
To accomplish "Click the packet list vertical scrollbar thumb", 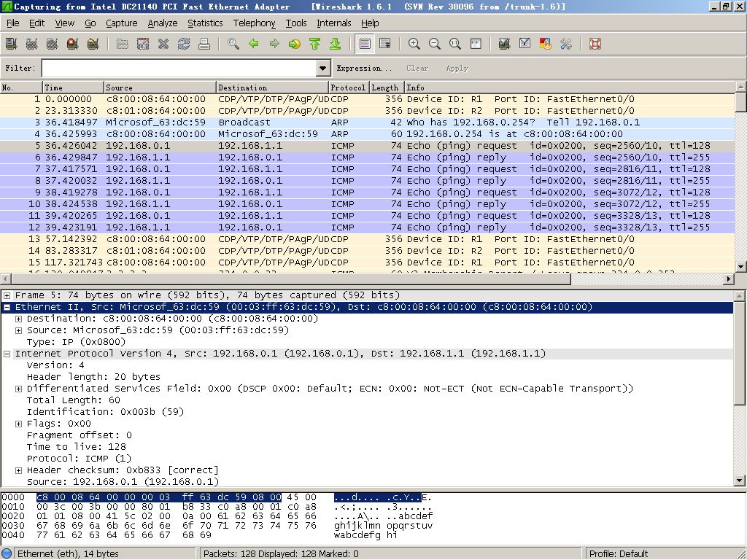I will point(740,101).
